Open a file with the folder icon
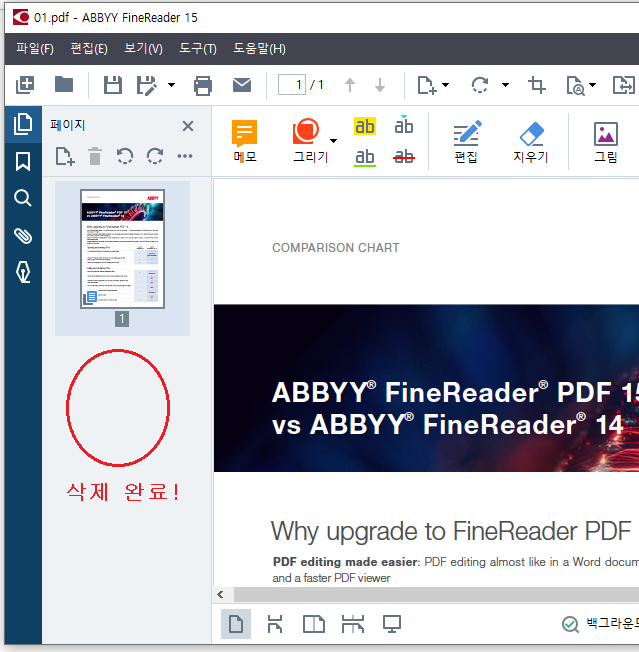639x652 pixels. click(64, 84)
